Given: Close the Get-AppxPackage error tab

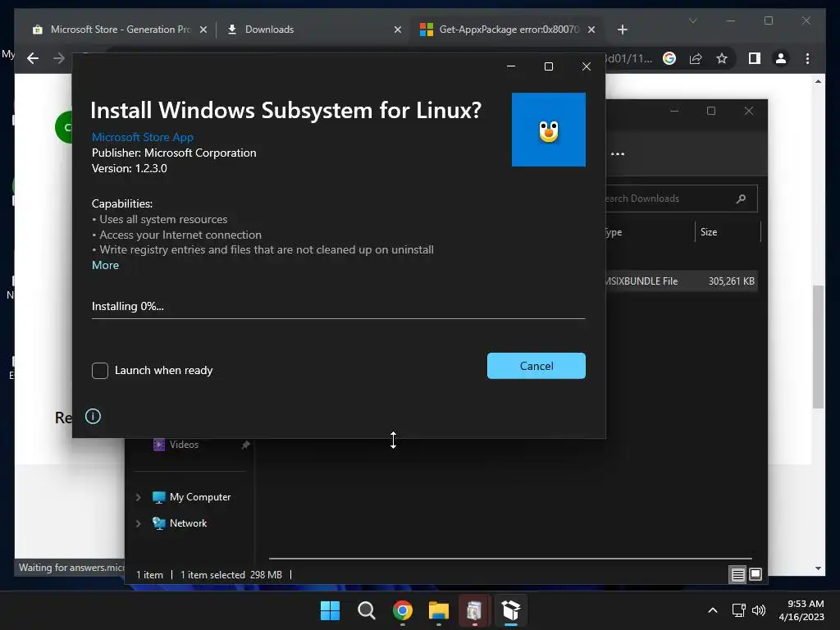Looking at the screenshot, I should click(591, 30).
